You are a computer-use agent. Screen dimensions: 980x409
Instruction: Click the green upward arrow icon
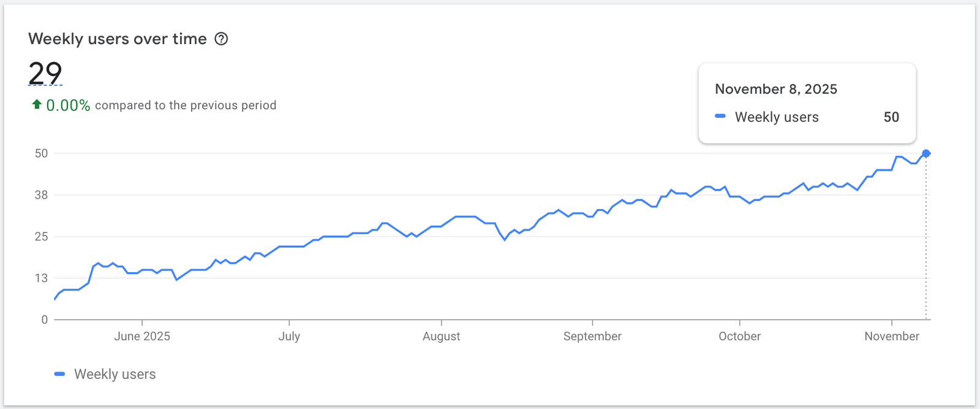click(36, 105)
